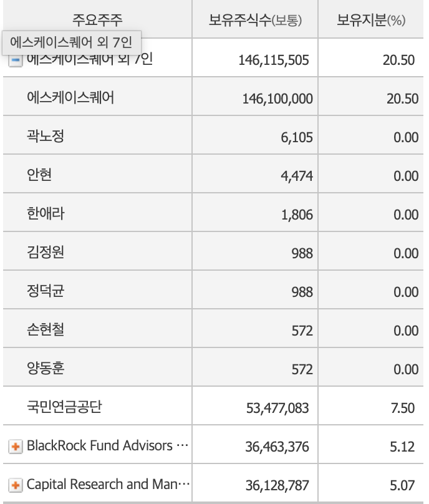Select the 손현철 shareholder entry
429x504 pixels.
[46, 329]
